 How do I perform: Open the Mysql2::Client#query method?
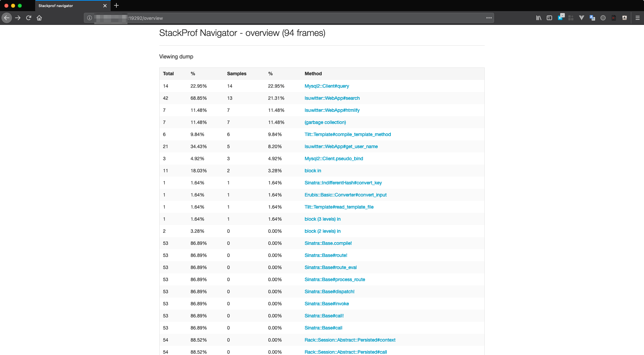[x=327, y=86]
